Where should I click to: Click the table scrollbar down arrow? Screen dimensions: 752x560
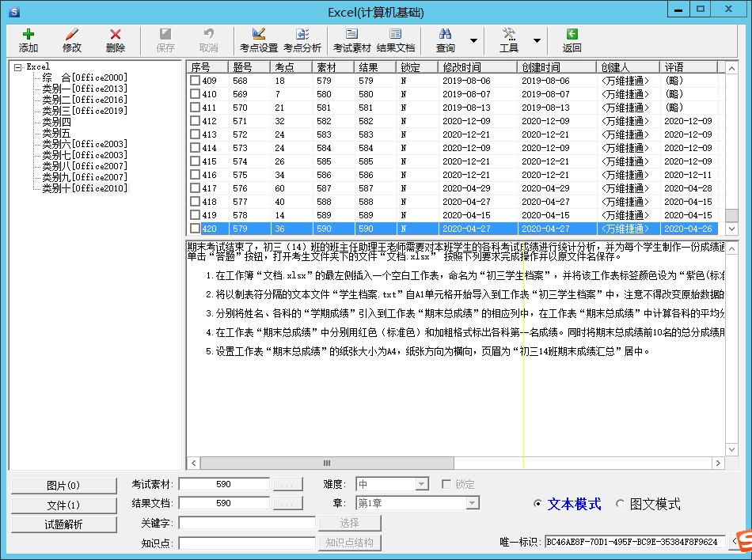tap(731, 229)
